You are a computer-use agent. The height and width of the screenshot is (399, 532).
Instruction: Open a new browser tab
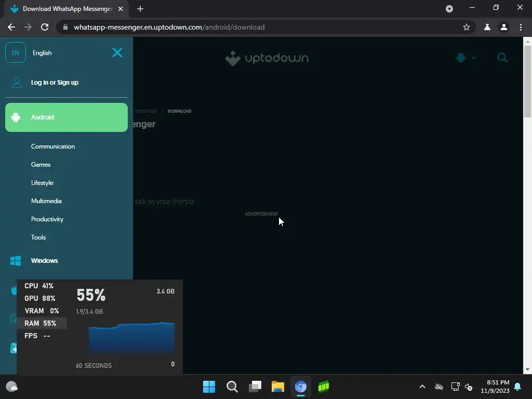140,9
